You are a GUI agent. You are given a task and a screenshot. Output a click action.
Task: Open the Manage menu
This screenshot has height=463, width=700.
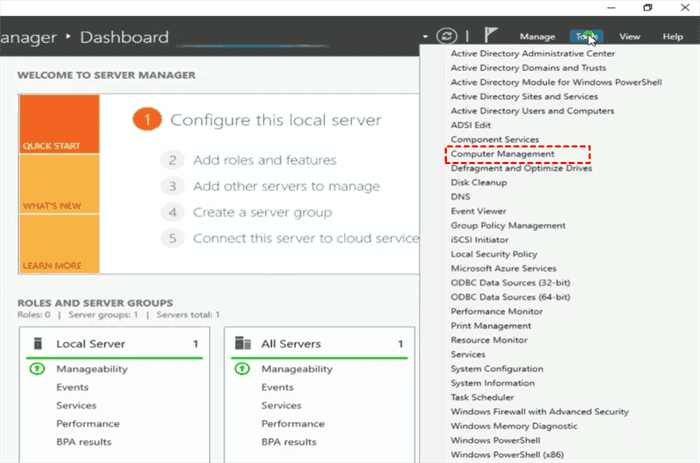pos(537,37)
